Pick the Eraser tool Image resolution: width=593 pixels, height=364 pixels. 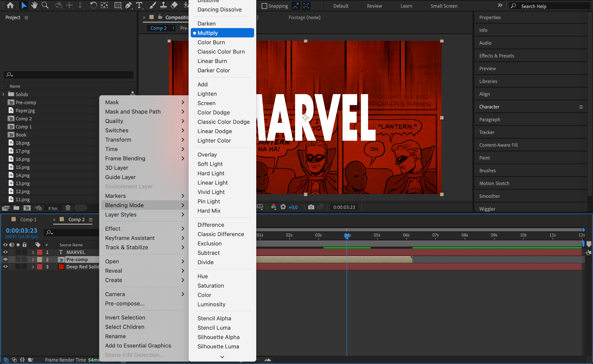[174, 5]
